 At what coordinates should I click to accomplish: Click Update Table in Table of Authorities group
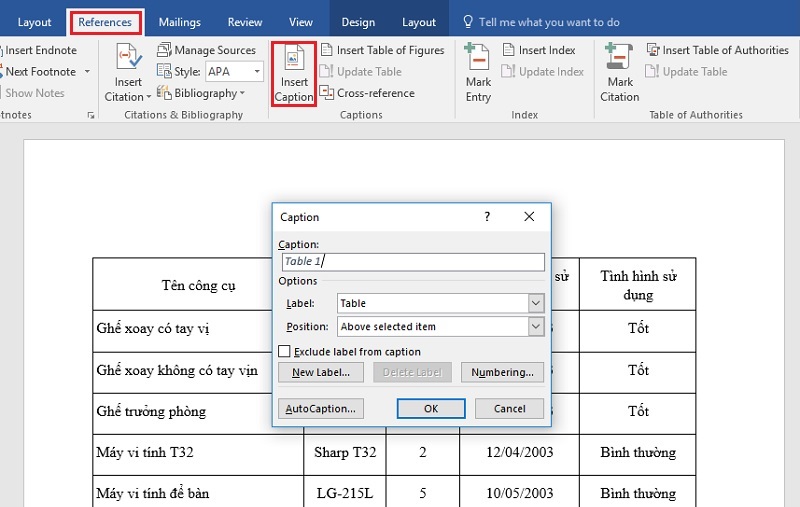coord(686,71)
